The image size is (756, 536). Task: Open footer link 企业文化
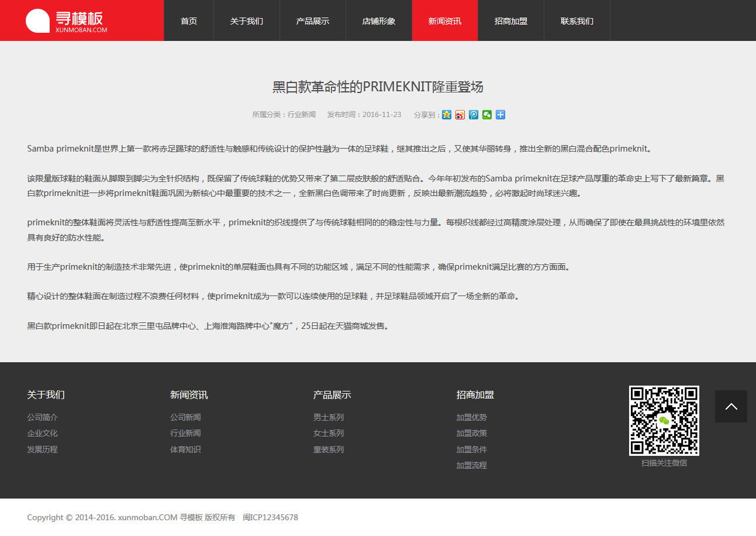click(43, 433)
